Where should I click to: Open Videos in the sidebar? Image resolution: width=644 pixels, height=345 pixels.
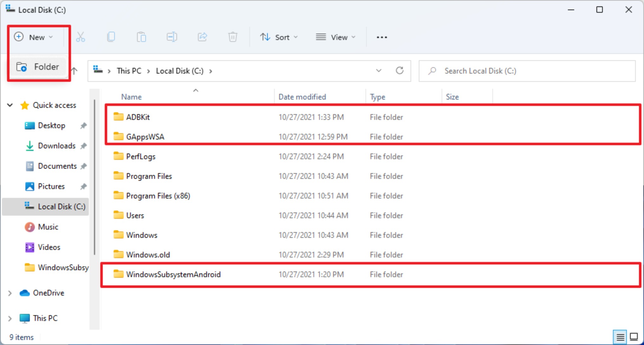coord(49,247)
